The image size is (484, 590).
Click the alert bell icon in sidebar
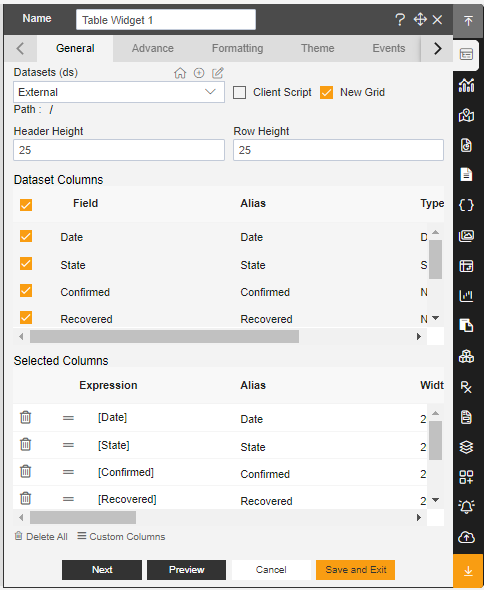tap(466, 507)
